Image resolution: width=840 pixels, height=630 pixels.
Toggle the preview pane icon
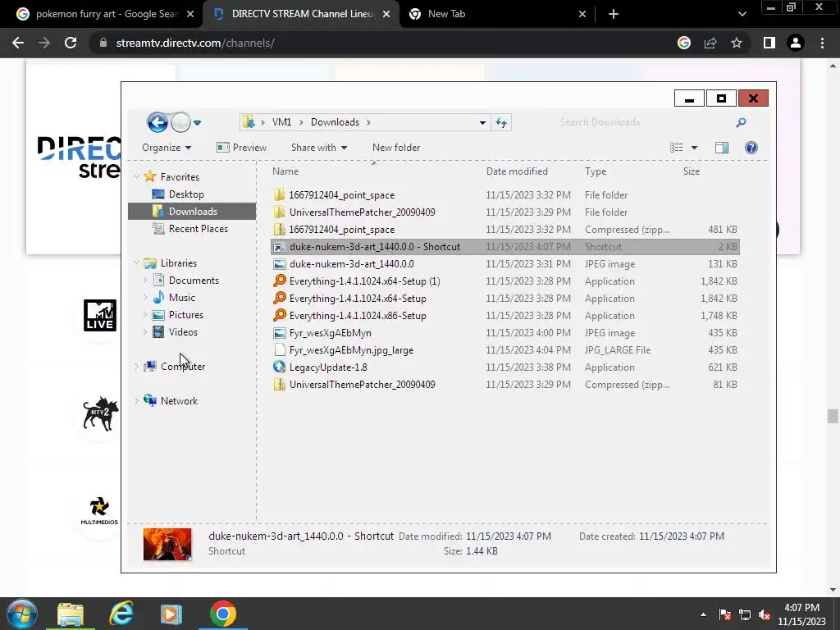(722, 148)
